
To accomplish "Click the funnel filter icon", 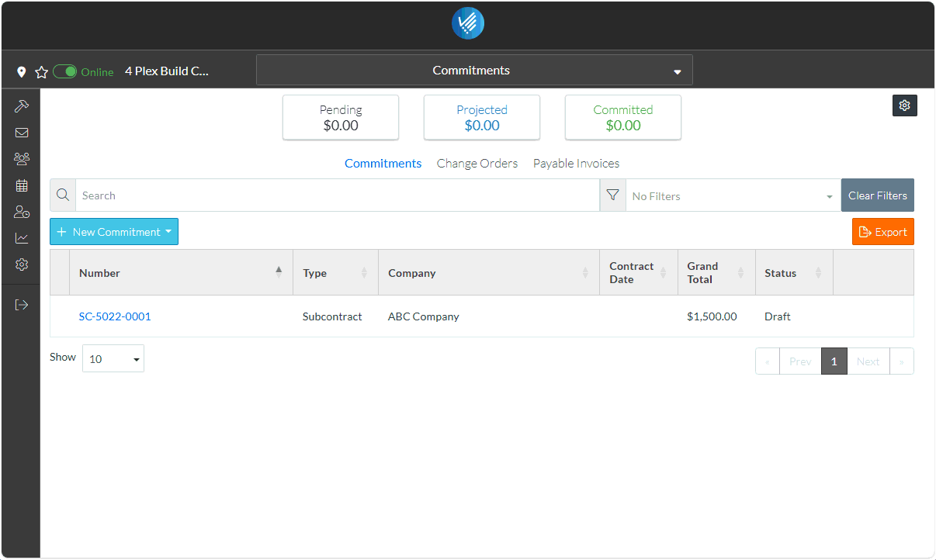I will pyautogui.click(x=613, y=195).
